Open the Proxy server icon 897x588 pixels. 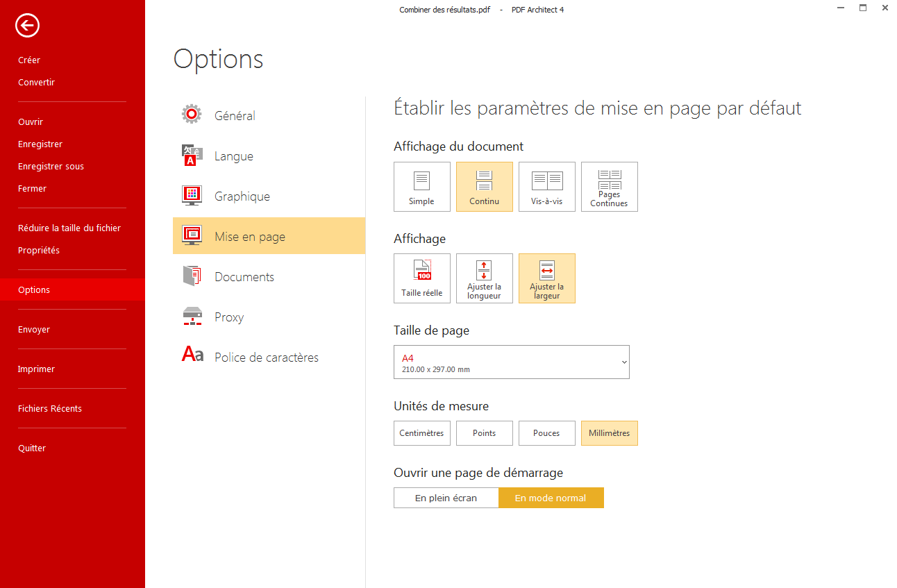tap(192, 317)
